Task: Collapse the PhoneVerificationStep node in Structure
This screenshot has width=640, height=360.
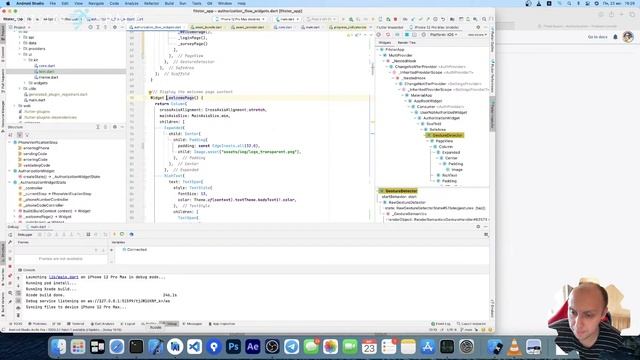Action: point(10,142)
